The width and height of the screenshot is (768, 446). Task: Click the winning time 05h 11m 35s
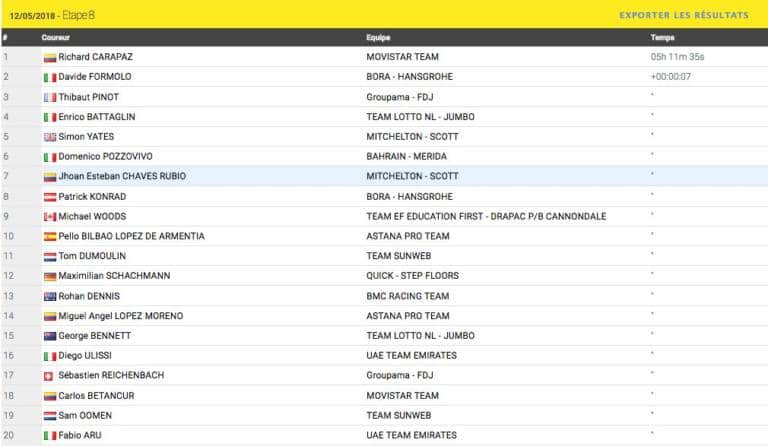(x=677, y=57)
